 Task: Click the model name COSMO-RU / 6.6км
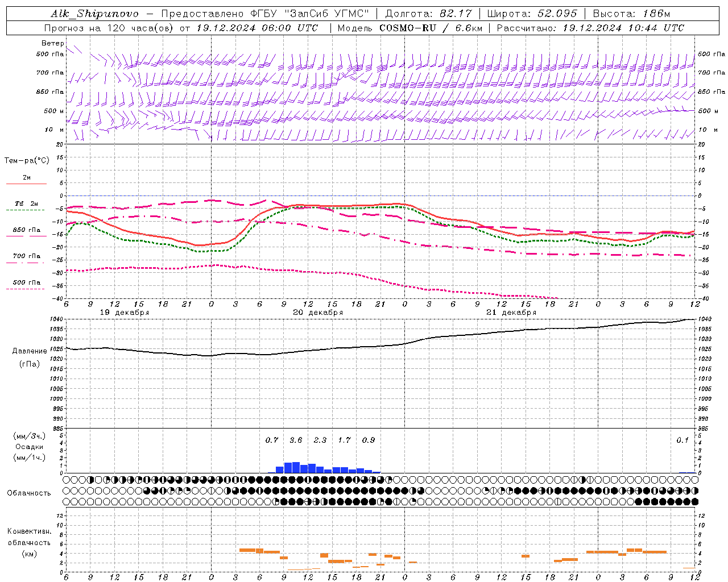(432, 28)
